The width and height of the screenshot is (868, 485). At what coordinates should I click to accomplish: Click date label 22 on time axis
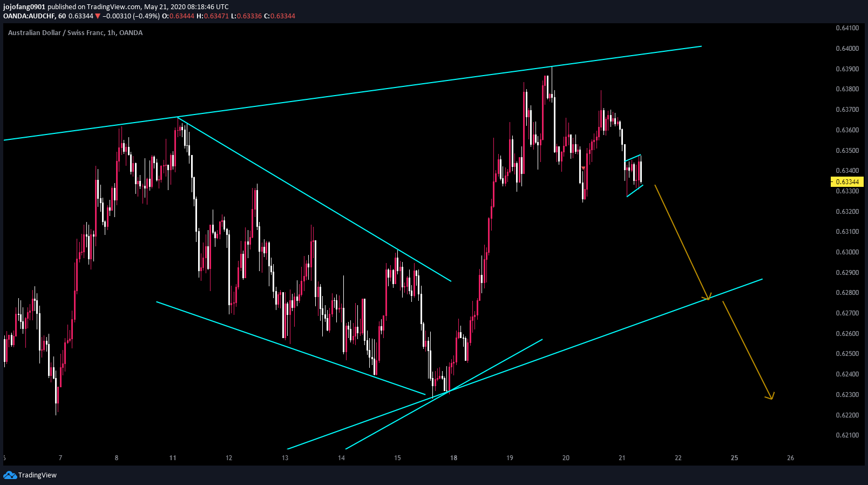click(678, 458)
